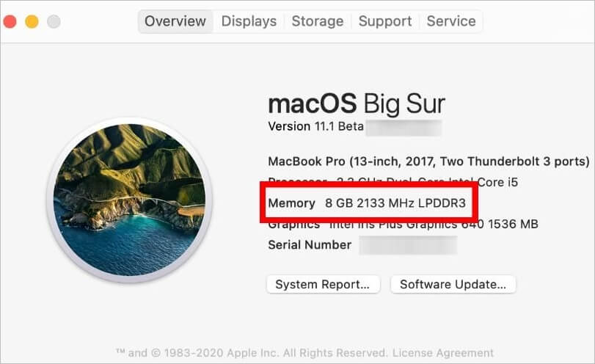Click the Serial Number label
The image size is (595, 364).
310,245
